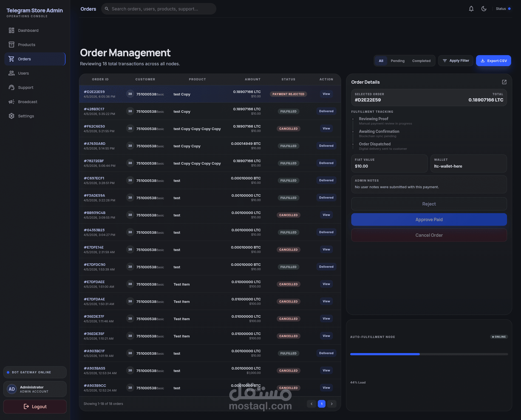Log out of the admin console
Image resolution: width=521 pixels, height=420 pixels.
35,407
